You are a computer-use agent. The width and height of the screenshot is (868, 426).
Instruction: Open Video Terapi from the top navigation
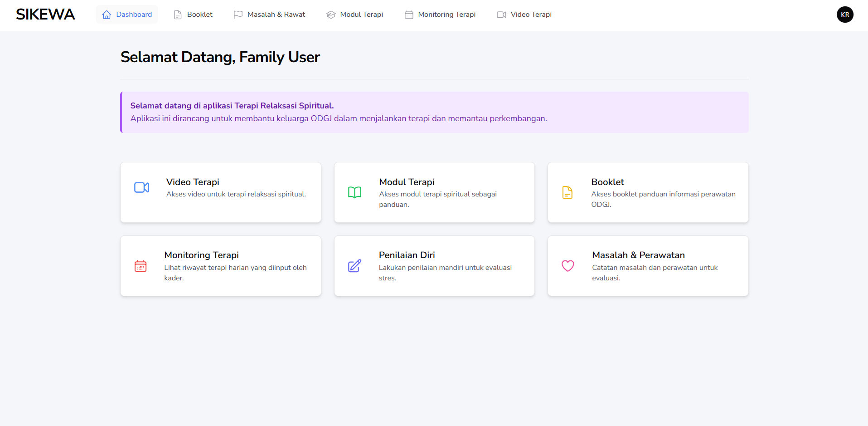click(x=524, y=15)
